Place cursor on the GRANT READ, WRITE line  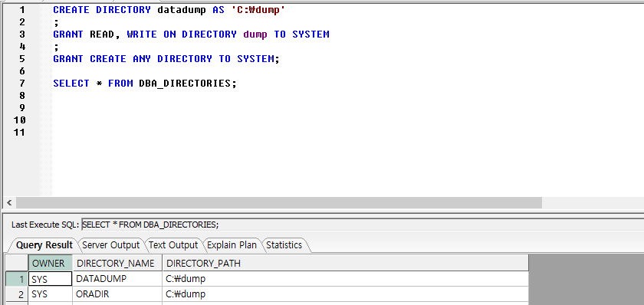(191, 34)
